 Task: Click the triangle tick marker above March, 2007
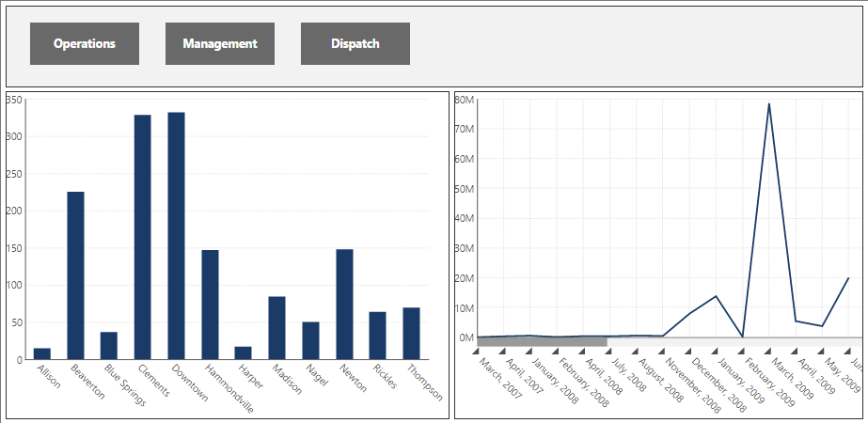pyautogui.click(x=476, y=351)
